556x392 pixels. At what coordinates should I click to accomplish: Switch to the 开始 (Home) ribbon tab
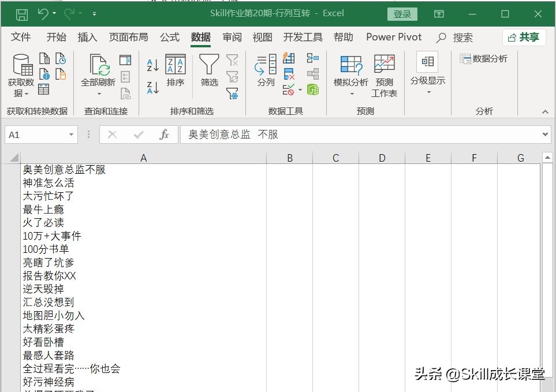coord(55,37)
